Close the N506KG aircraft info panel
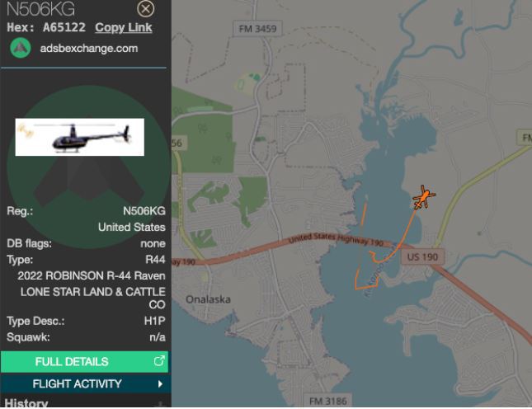 (145, 9)
